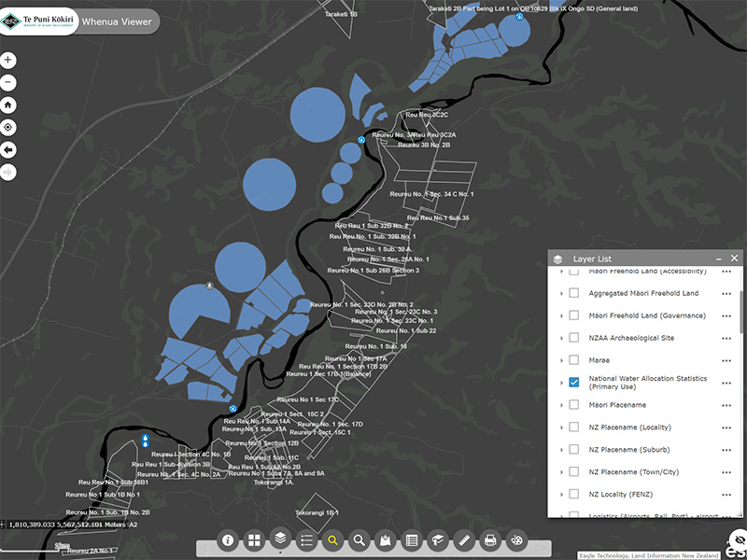This screenshot has width=747, height=560.
Task: Expand the Māori Placename layer
Action: click(x=561, y=405)
